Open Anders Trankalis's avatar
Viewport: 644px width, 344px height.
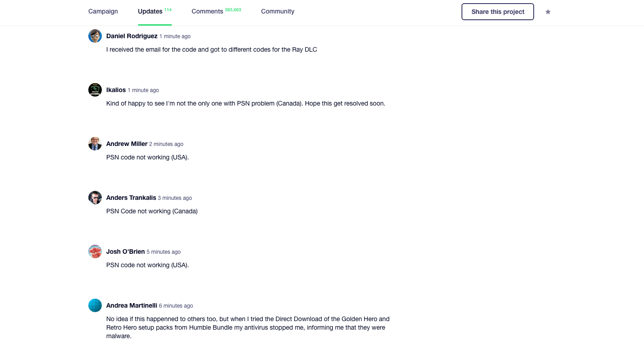click(95, 198)
